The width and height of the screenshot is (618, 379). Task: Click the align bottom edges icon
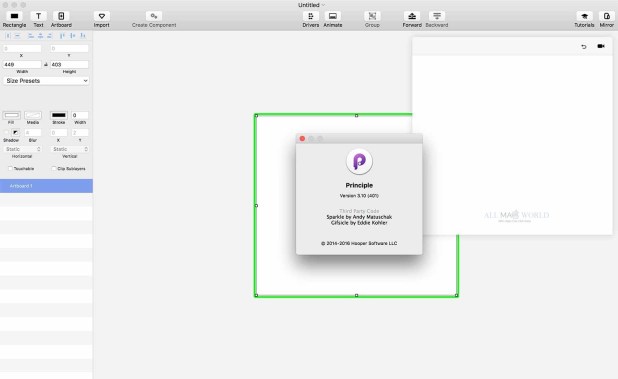click(x=83, y=36)
